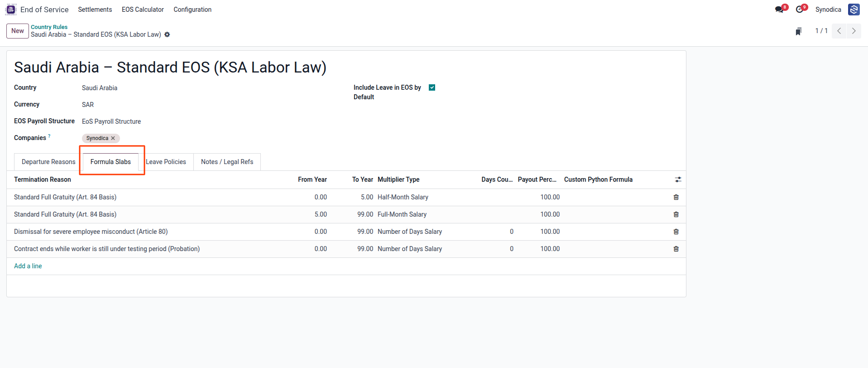Go to the next record arrow
Viewport: 868px width, 368px height.
point(854,31)
